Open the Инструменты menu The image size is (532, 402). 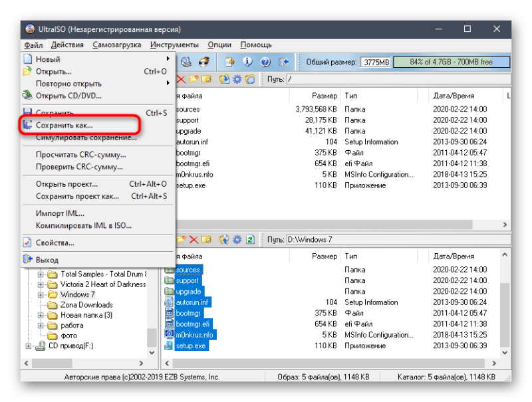(x=174, y=45)
